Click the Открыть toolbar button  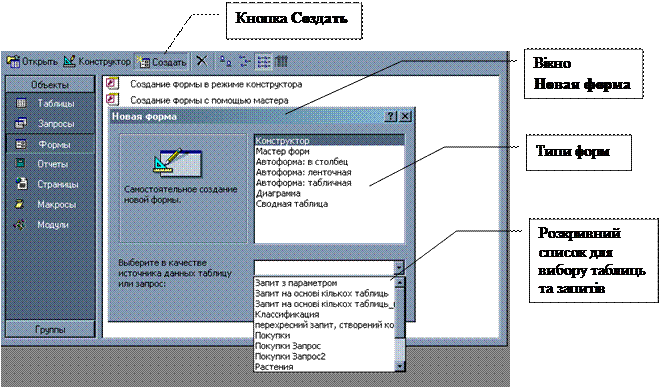tap(32, 62)
